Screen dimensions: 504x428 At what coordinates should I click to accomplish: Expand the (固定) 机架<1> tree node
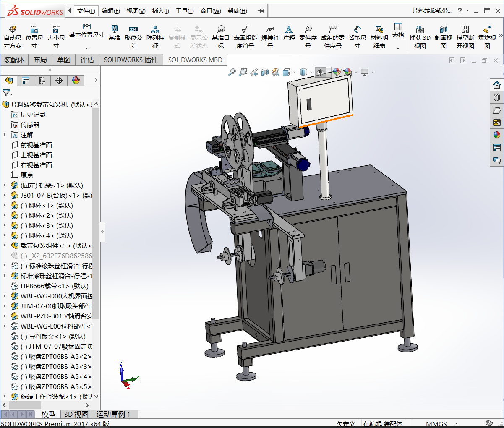tap(5, 185)
